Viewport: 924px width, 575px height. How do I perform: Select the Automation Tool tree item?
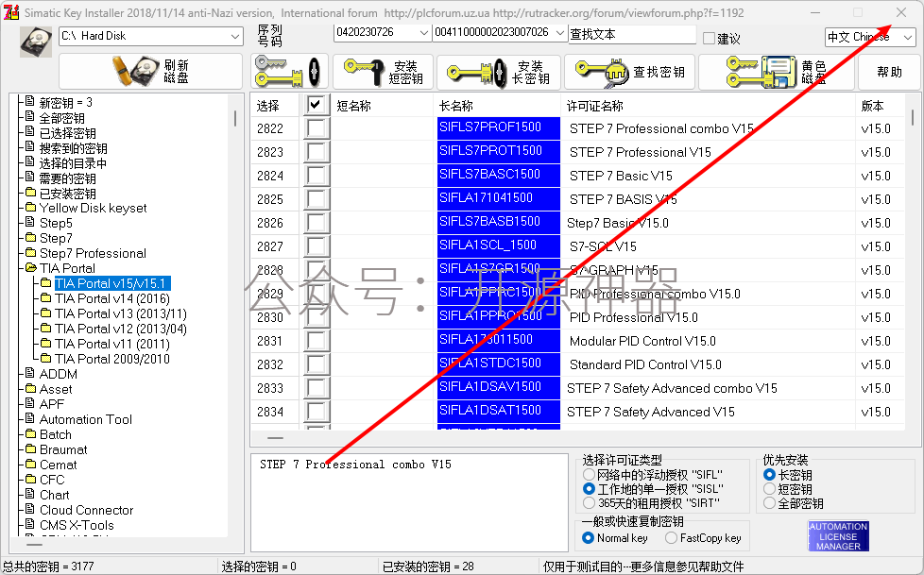coord(85,419)
